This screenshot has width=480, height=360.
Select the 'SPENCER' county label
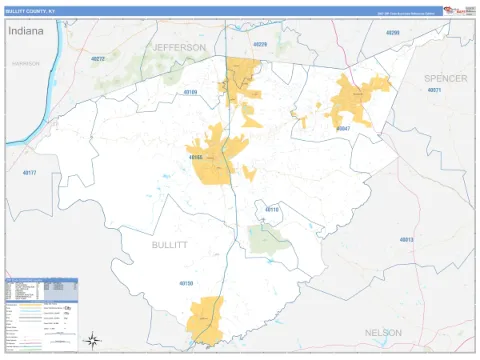pyautogui.click(x=446, y=79)
